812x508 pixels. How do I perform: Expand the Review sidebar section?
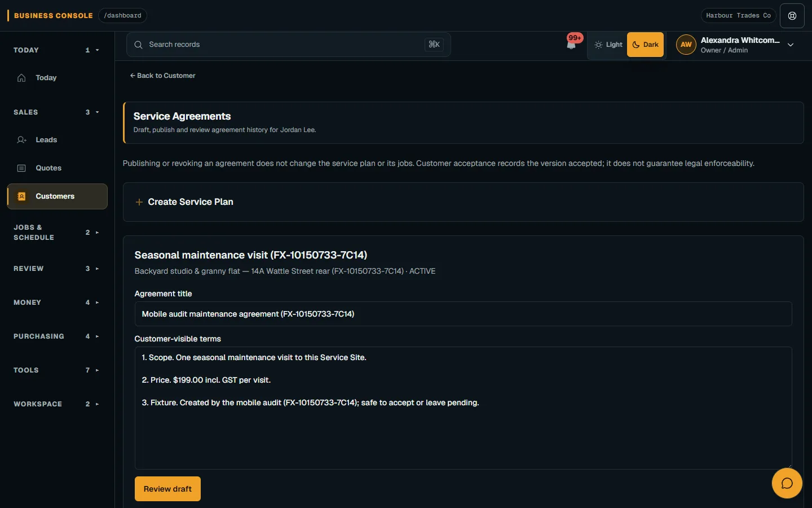56,269
